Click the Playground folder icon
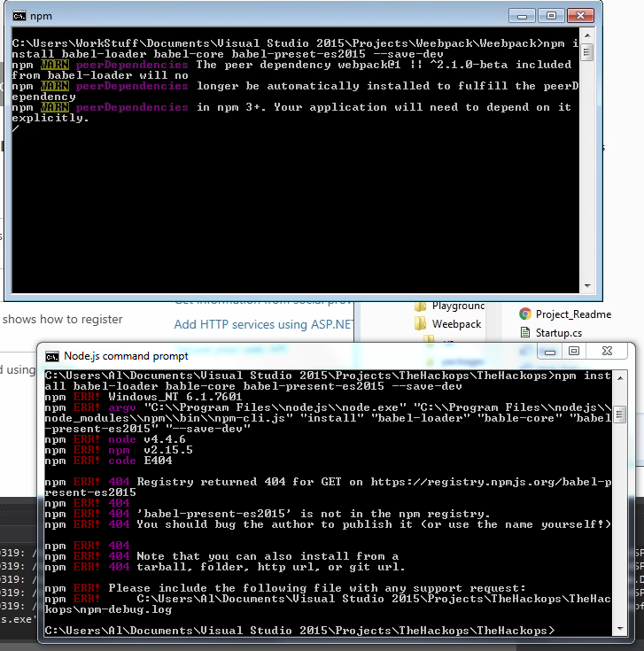Image resolution: width=644 pixels, height=651 pixels. click(420, 306)
